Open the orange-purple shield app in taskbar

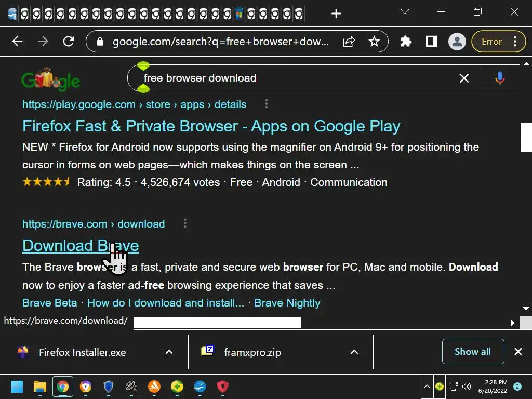pyautogui.click(x=86, y=387)
